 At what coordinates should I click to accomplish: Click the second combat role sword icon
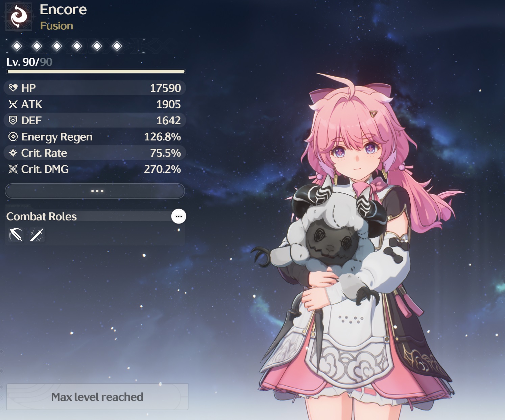(37, 235)
